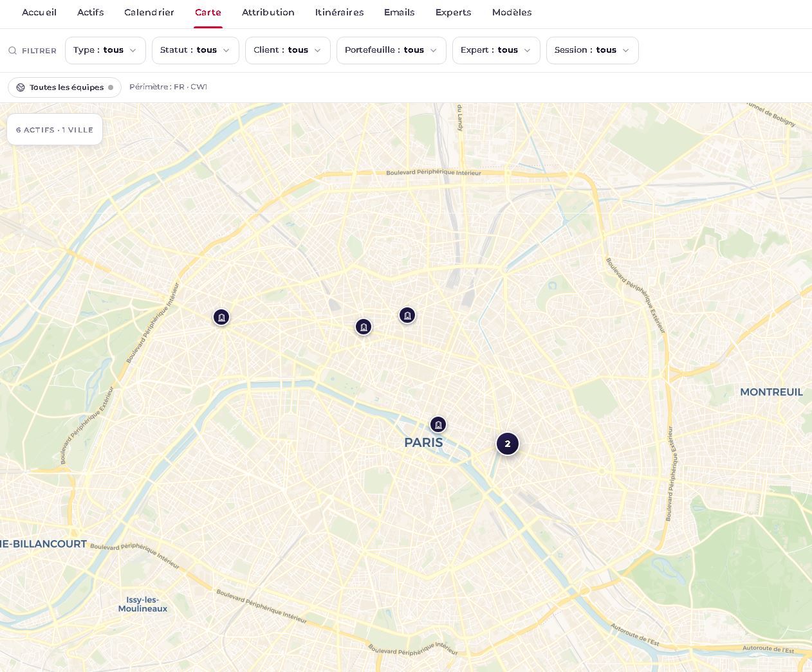Screen dimensions: 812x672
Task: Click the MONTREUIL map label
Action: click(x=771, y=392)
